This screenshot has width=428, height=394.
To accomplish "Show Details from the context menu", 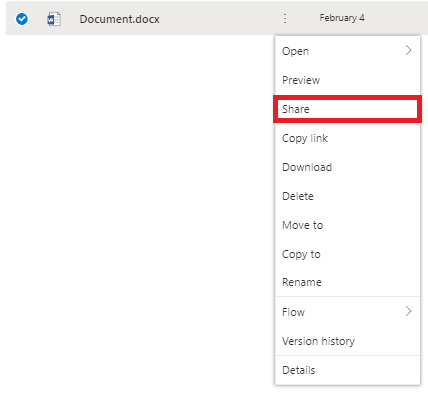I will point(347,370).
